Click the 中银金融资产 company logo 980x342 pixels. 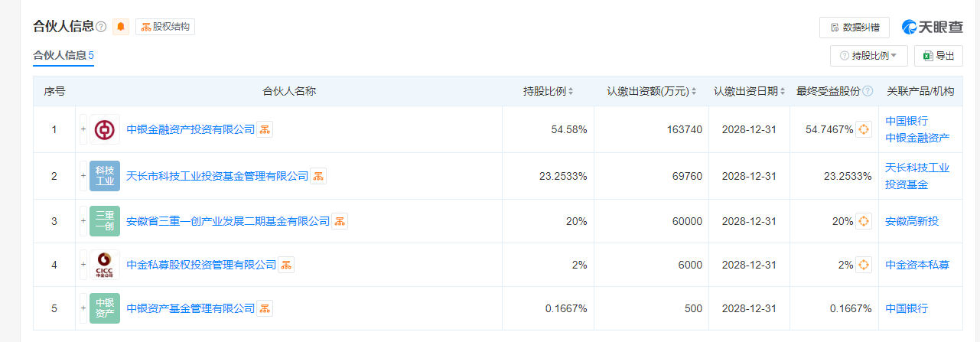[104, 129]
